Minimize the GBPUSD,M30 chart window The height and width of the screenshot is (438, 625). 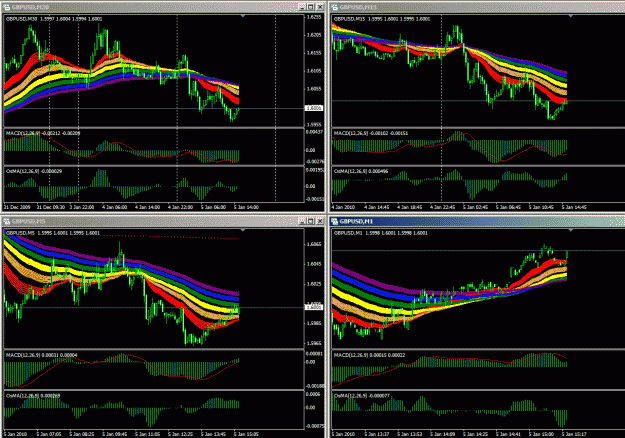click(302, 7)
